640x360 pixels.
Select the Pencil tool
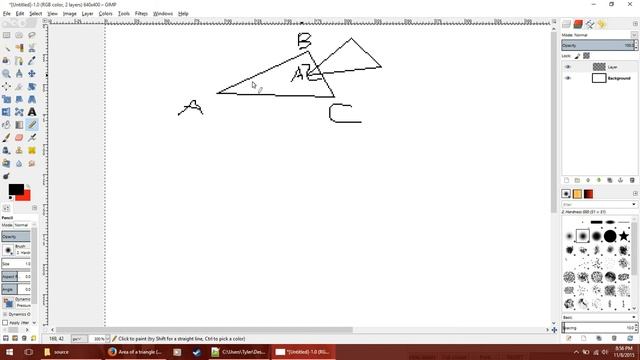coord(32,125)
